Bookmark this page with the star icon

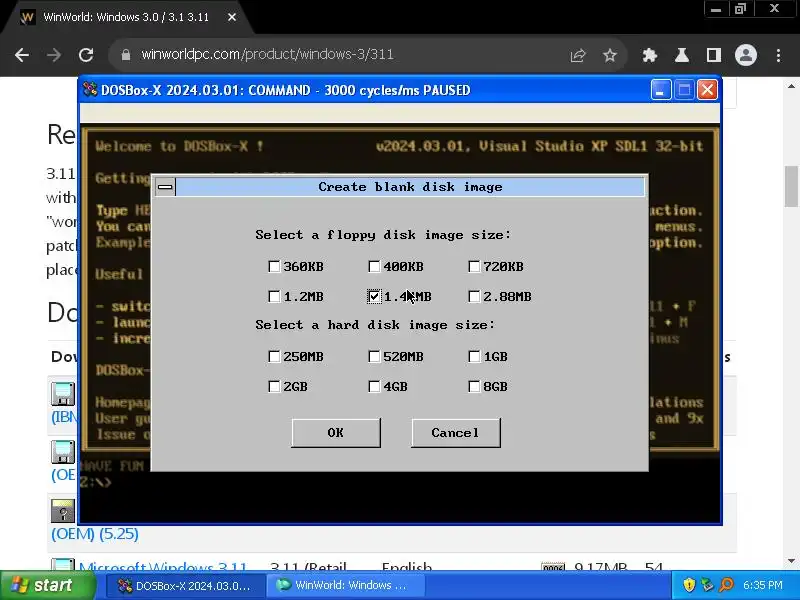click(610, 55)
